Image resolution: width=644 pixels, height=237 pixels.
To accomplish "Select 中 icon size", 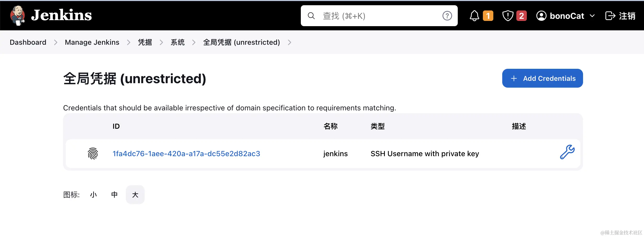I will pyautogui.click(x=114, y=194).
